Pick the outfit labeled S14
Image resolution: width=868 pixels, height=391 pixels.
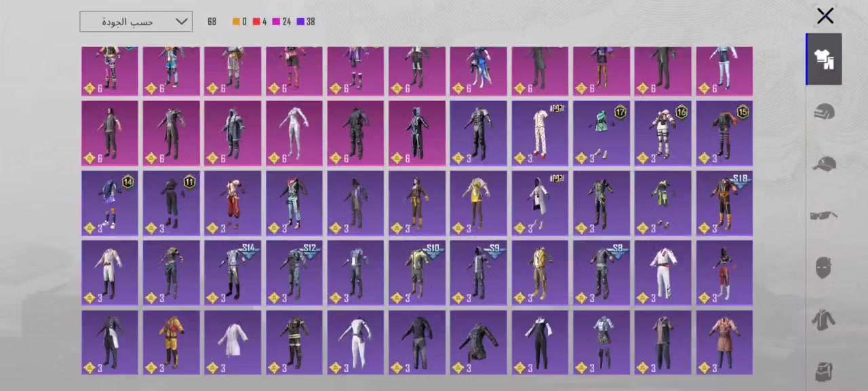click(x=233, y=272)
